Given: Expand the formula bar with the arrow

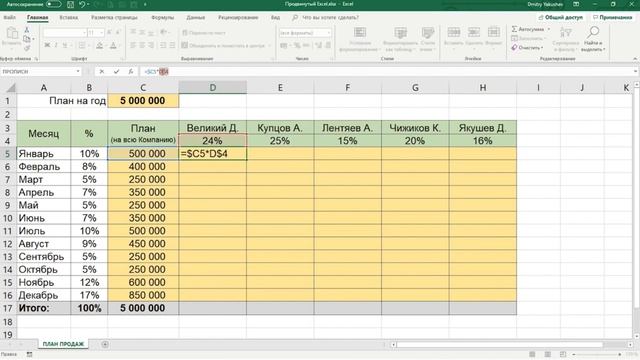Looking at the screenshot, I should tap(635, 71).
